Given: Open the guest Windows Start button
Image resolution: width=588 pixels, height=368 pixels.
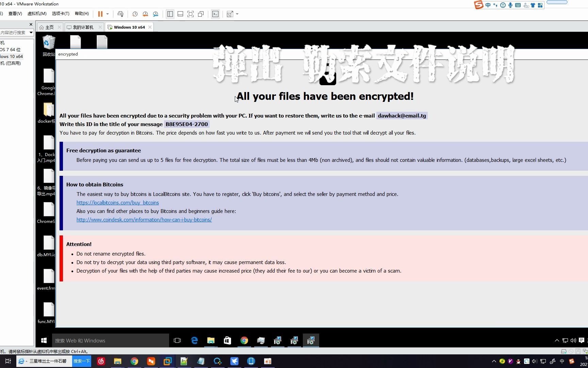Looking at the screenshot, I should (x=44, y=340).
